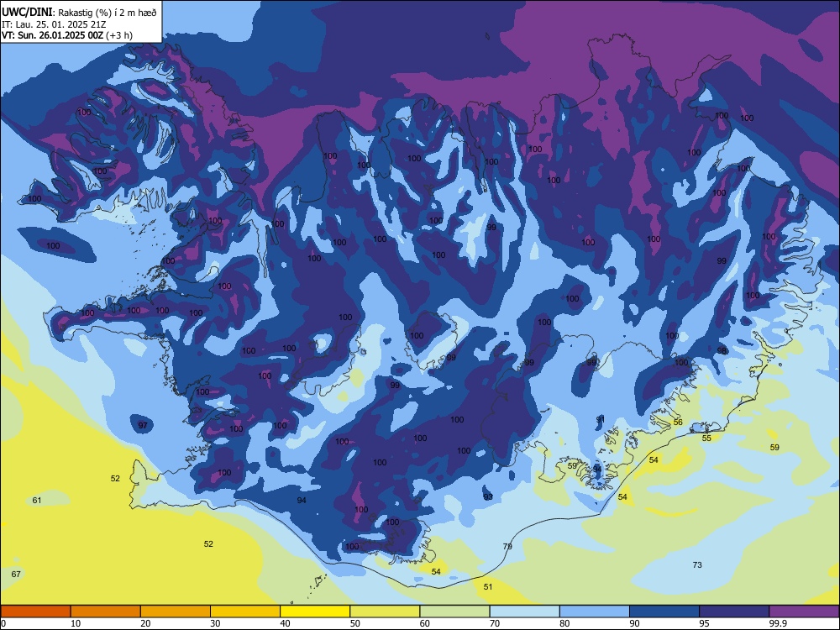Click the humidity value '67' on the map
This screenshot has height=630, width=840.
pos(16,575)
